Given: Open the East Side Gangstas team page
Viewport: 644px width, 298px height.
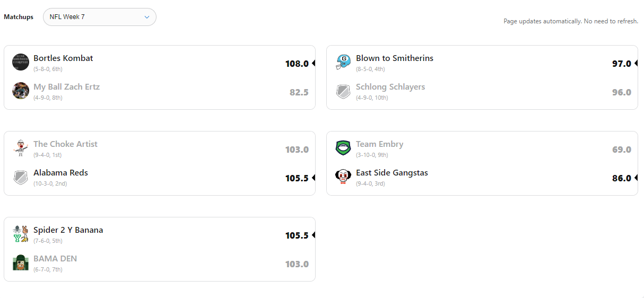Looking at the screenshot, I should point(391,173).
